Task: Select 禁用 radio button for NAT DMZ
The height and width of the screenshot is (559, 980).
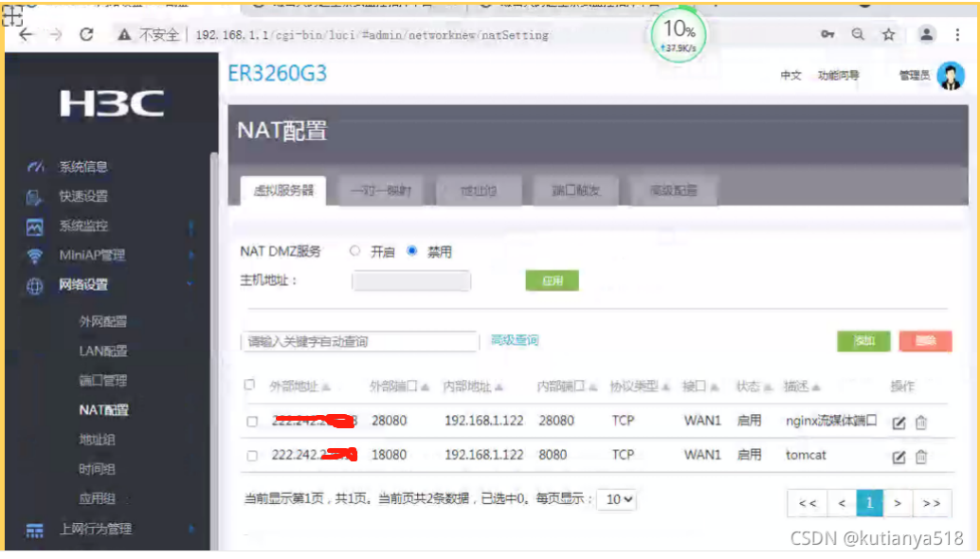Action: tap(411, 250)
